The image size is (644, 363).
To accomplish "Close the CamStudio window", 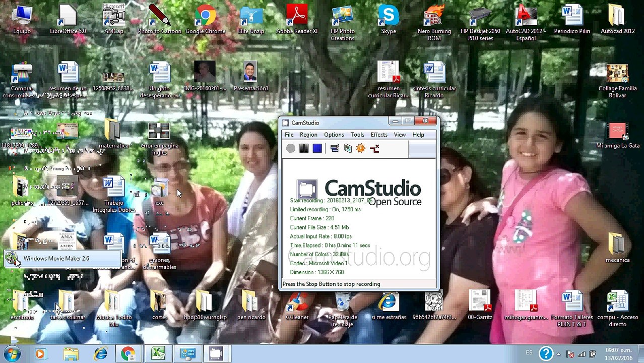I will pyautogui.click(x=426, y=122).
